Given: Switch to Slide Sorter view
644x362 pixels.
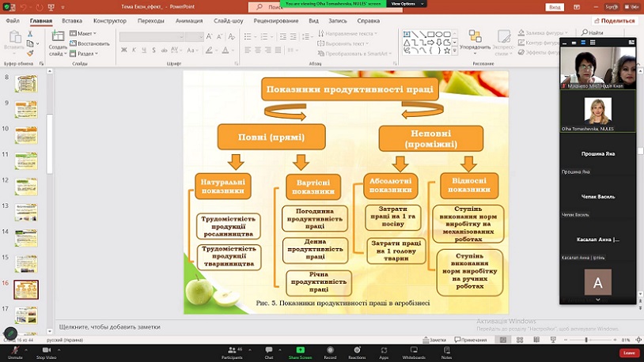Looking at the screenshot, I should (520, 340).
